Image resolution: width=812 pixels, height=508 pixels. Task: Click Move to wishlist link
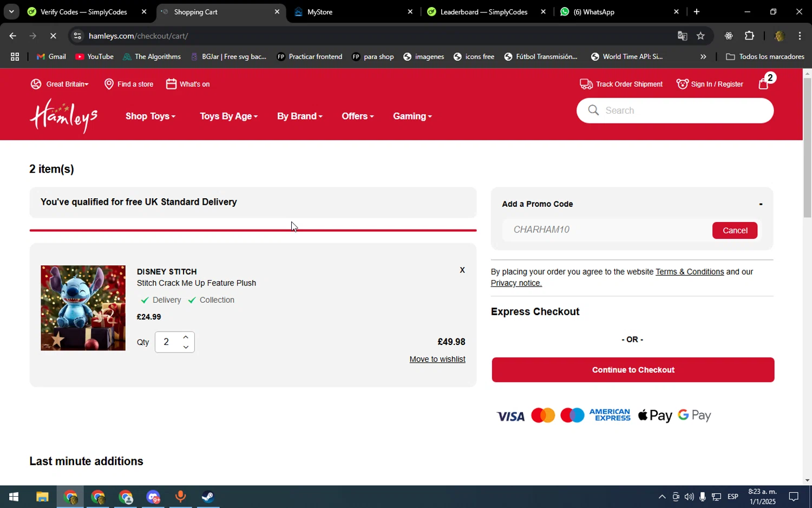tap(437, 359)
